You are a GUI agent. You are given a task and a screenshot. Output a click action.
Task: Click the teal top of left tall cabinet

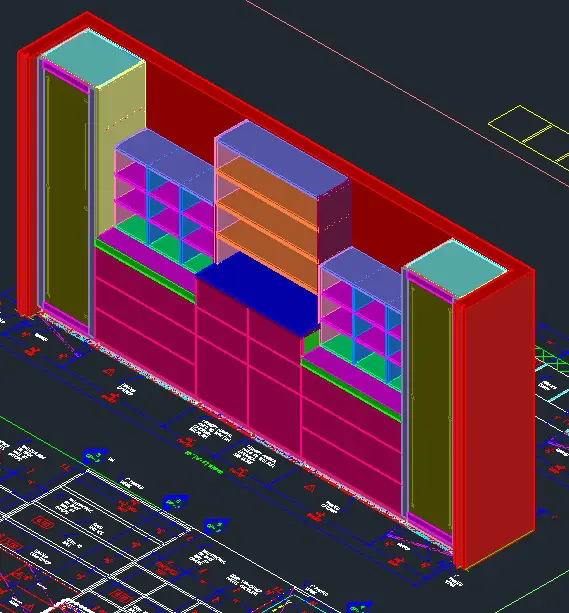click(93, 57)
